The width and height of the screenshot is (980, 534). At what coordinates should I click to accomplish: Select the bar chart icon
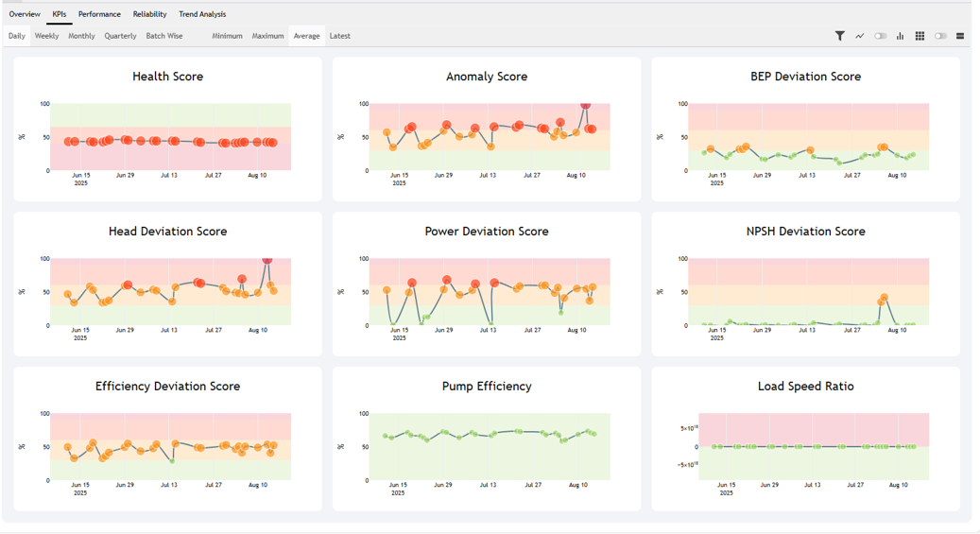[900, 36]
